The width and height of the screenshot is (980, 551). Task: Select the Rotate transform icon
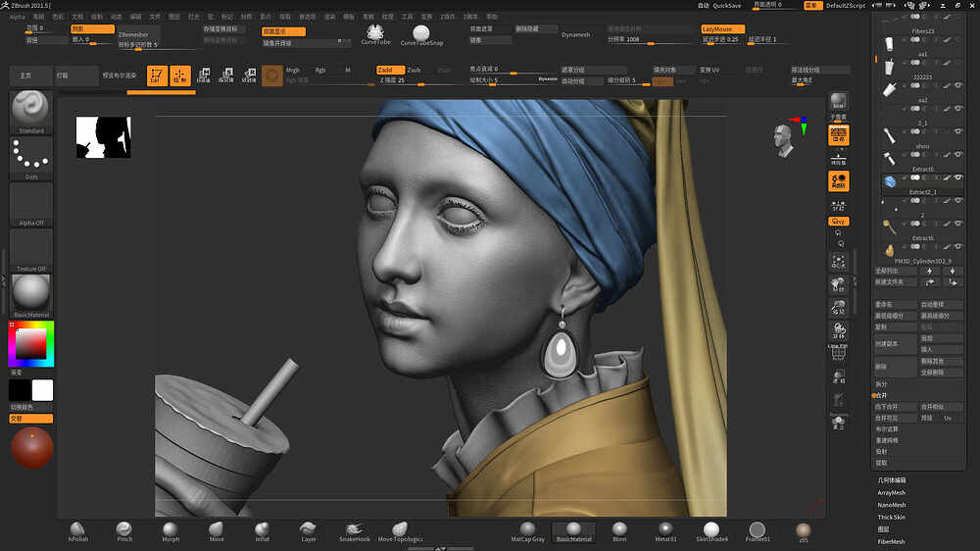click(x=249, y=75)
